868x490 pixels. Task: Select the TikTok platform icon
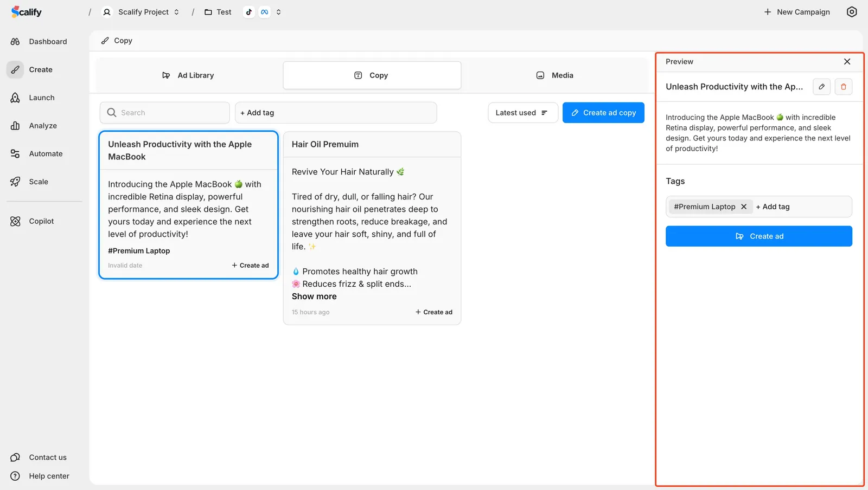click(249, 12)
